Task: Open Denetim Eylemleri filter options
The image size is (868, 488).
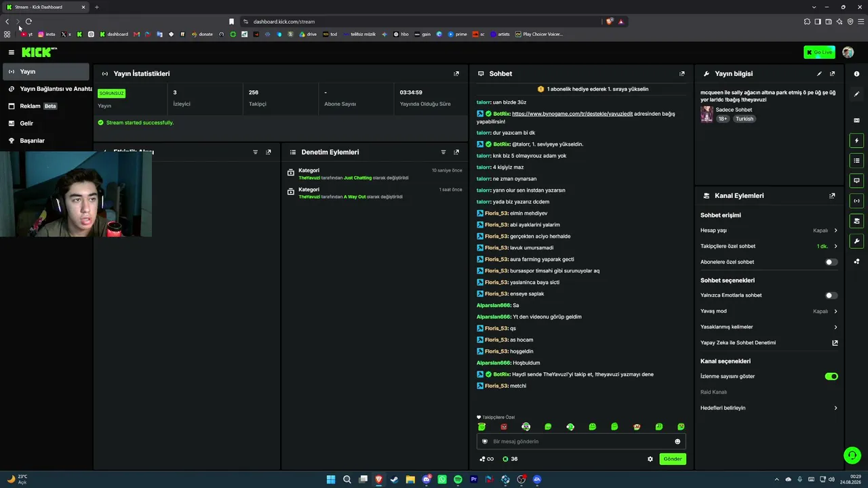Action: (x=443, y=152)
